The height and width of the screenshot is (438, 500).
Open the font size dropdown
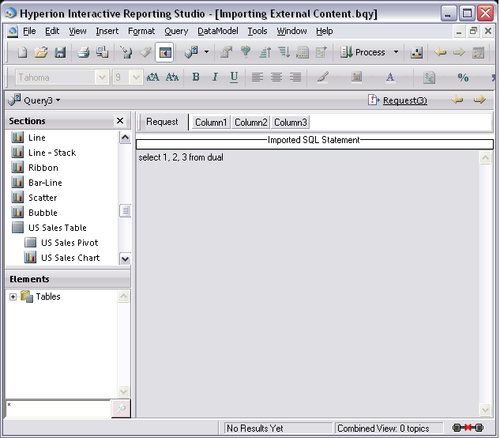pos(136,78)
